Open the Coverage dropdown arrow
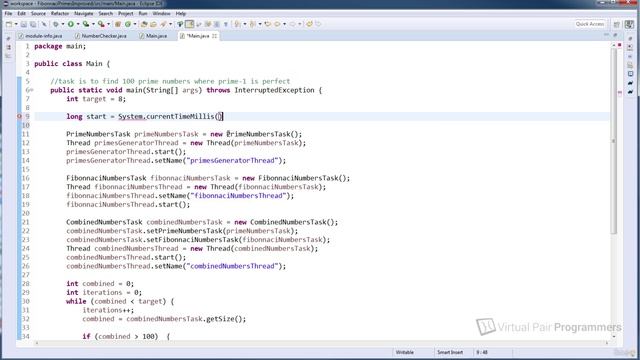640x360 pixels. 93,24
